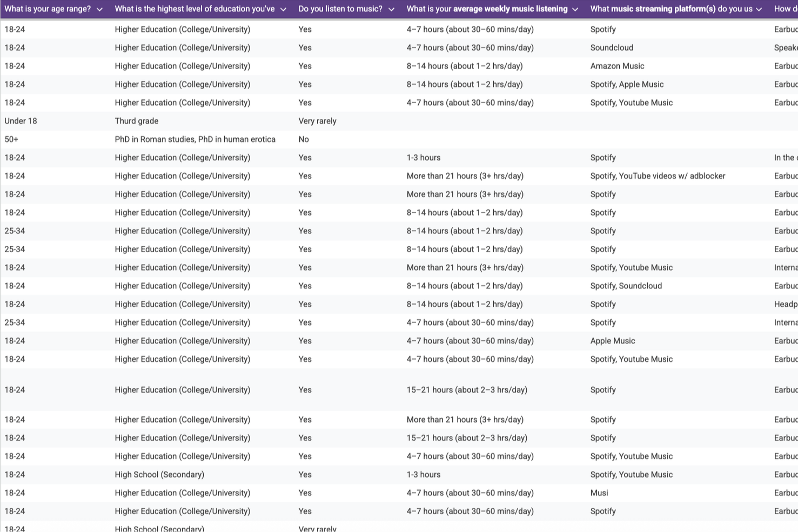Select the '50+' age cell
Viewport: 798px width, 532px height.
point(11,139)
